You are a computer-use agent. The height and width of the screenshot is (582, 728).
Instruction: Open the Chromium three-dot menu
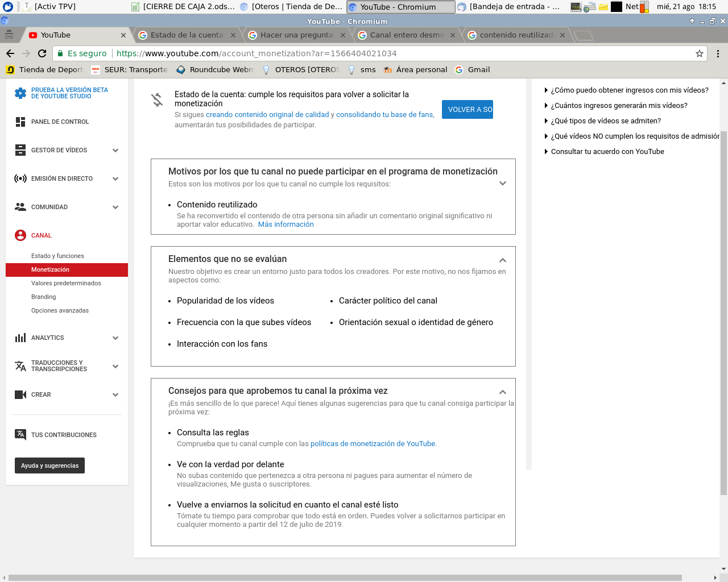coord(718,53)
